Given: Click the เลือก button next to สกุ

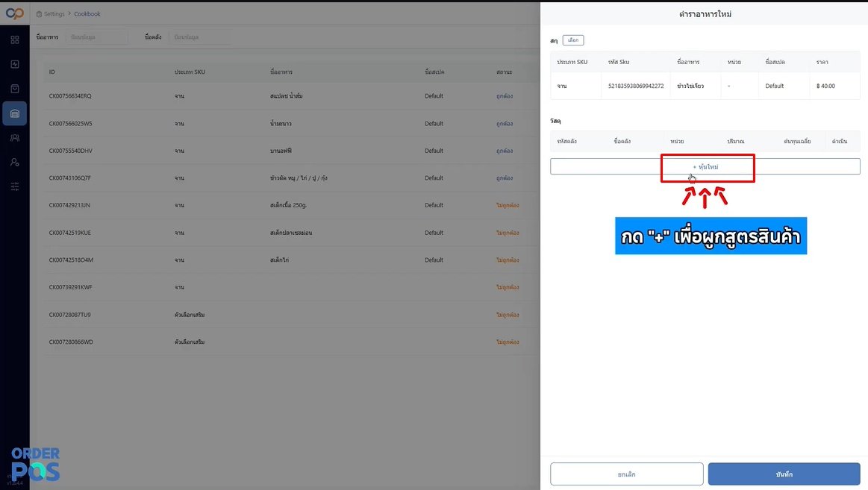Looking at the screenshot, I should 573,40.
